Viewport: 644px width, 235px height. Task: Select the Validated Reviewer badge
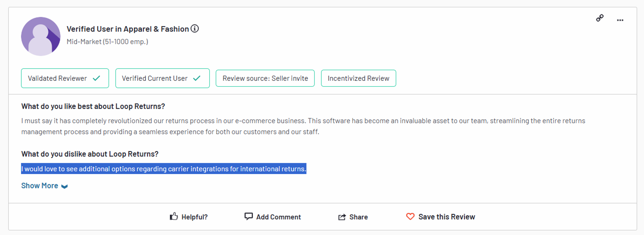(65, 78)
